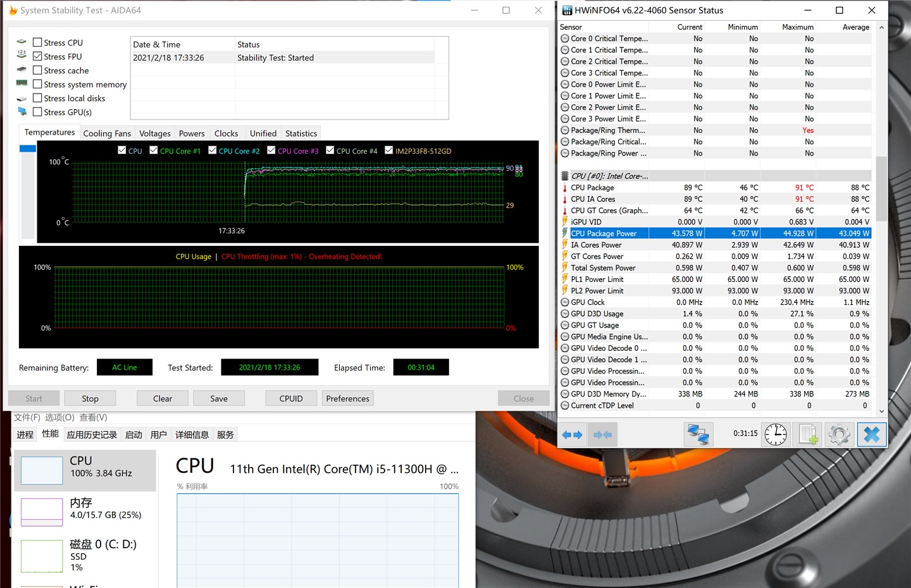Screen dimensions: 911x588
Task: Toggle CPU Core #4 graph checkbox
Action: [330, 150]
